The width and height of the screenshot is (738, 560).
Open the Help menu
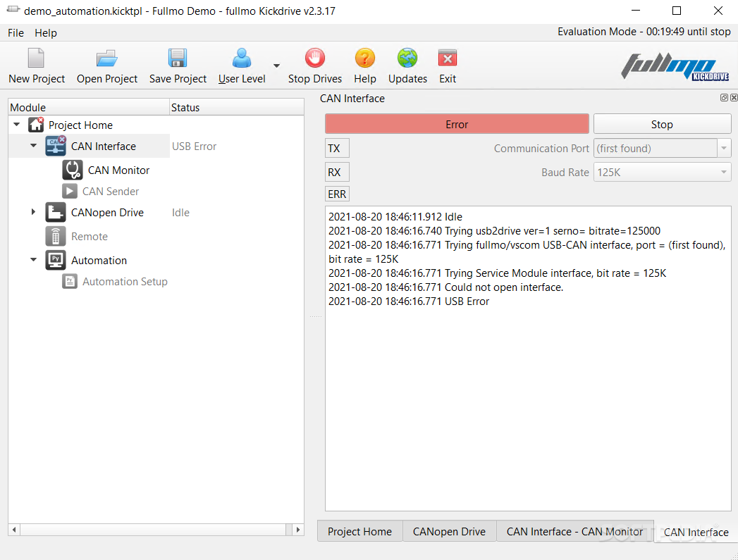[x=46, y=32]
